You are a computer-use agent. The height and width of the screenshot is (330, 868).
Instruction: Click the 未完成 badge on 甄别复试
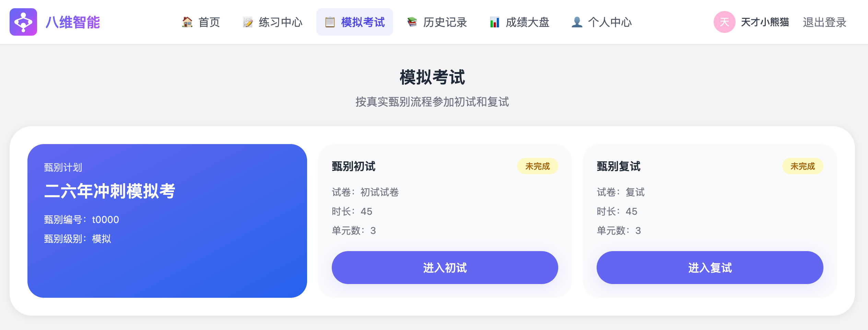(803, 166)
